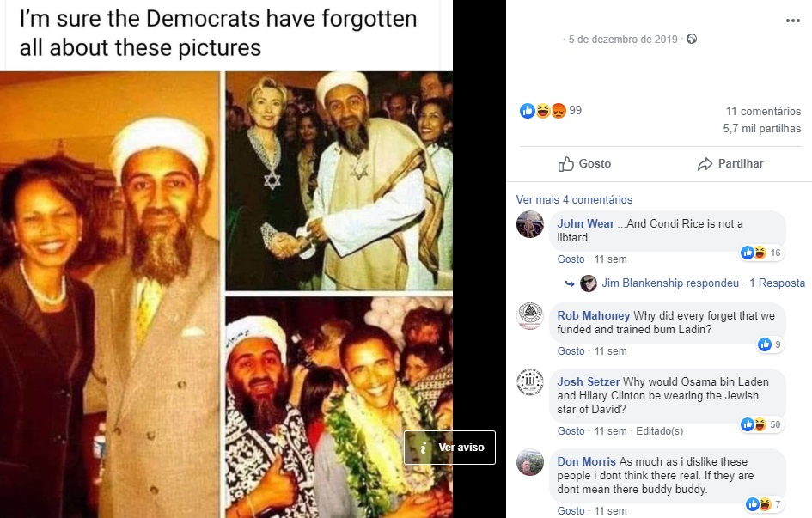Expand "Ver mais 4 comentários"
The height and width of the screenshot is (518, 812).
tap(574, 198)
